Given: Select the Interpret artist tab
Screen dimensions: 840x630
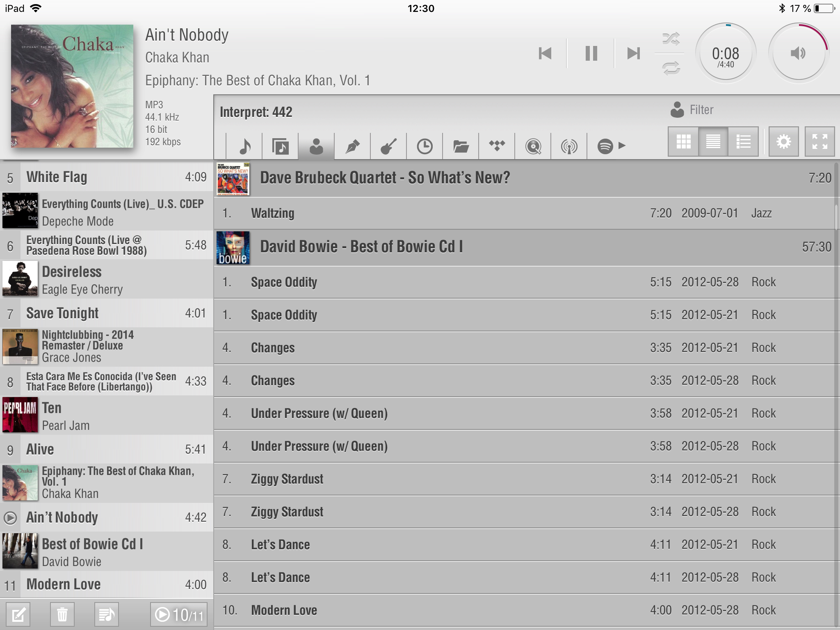Looking at the screenshot, I should coord(316,146).
